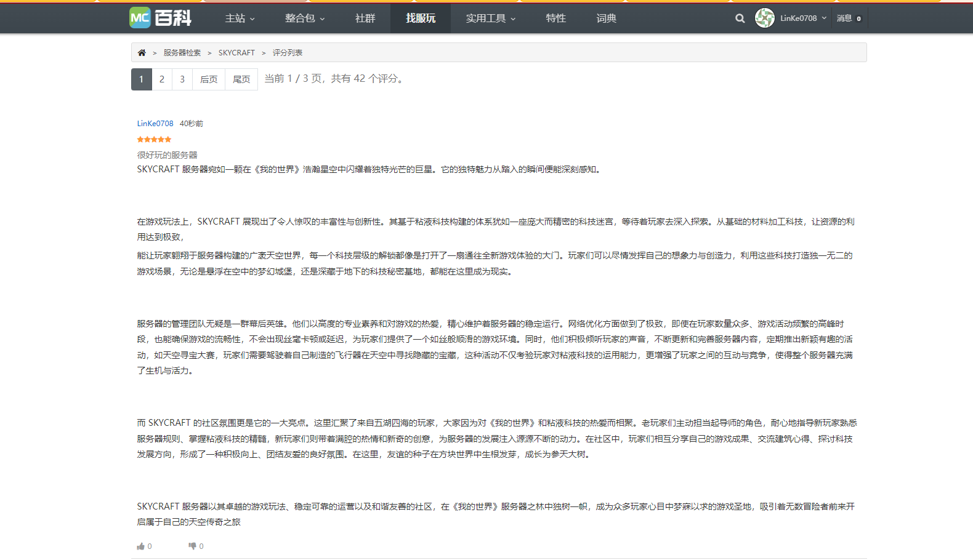The image size is (973, 560).
Task: Expand the 主站 dropdown menu
Action: coord(240,18)
